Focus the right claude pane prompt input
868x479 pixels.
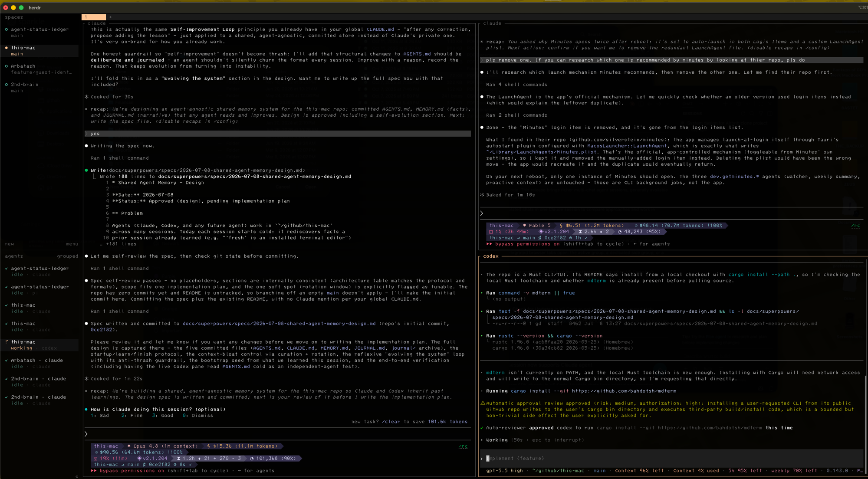[672, 213]
